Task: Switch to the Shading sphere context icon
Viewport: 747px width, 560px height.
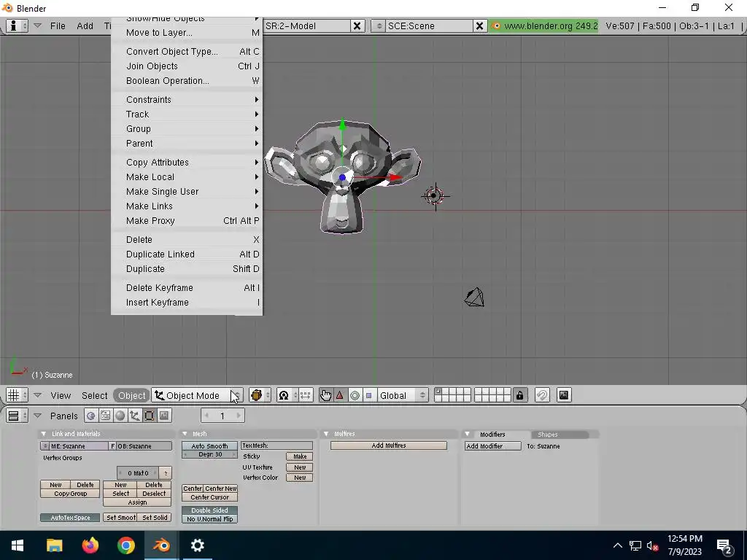Action: coord(120,416)
